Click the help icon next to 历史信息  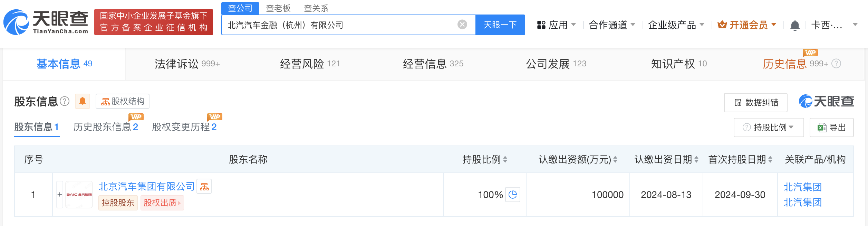click(836, 64)
